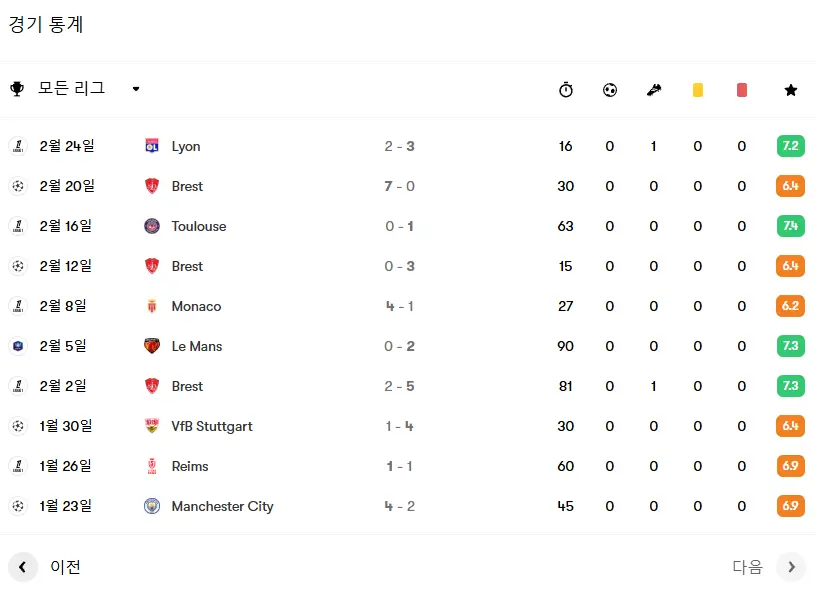Click the soccer ball goals icon

610,90
